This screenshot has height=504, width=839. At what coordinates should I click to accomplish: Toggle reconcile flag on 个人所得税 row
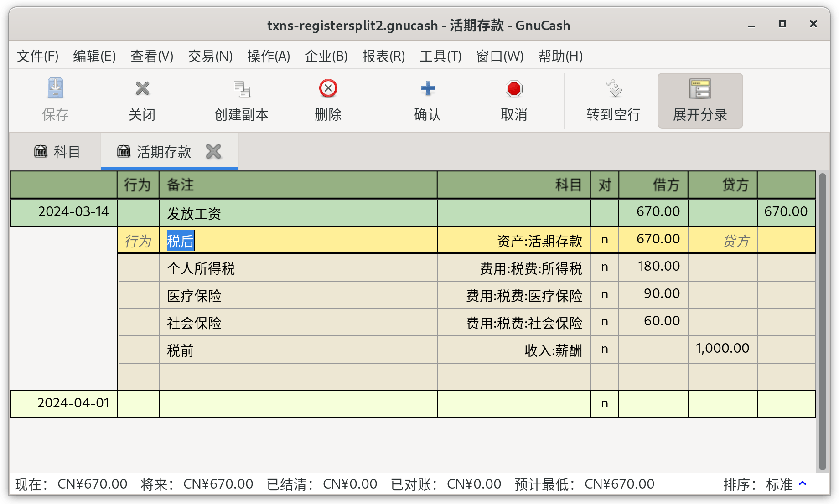[x=604, y=267]
